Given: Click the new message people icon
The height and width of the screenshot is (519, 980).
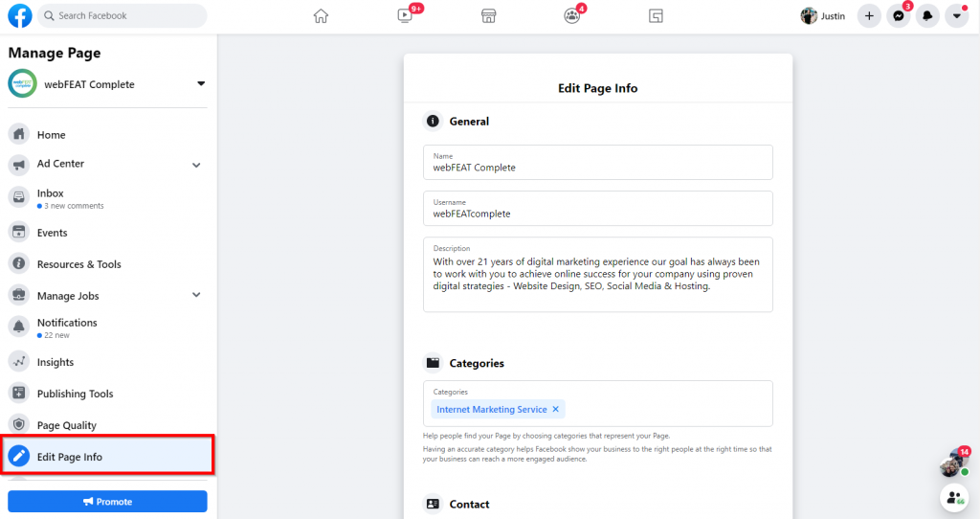Looking at the screenshot, I should click(x=954, y=498).
